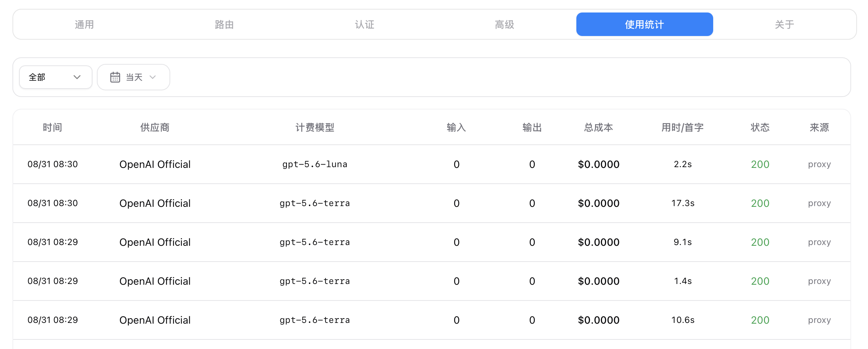
Task: Click $0.0000 cost in the 2.2s row
Action: point(599,164)
